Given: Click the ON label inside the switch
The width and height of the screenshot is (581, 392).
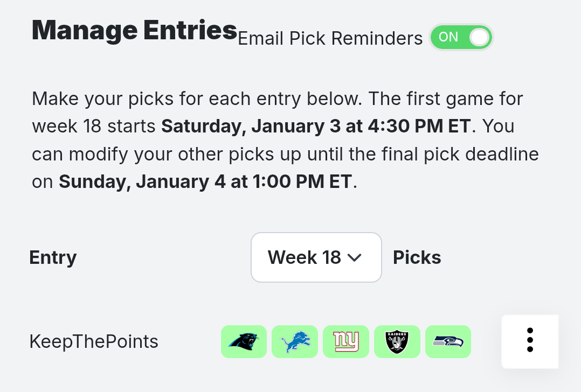Looking at the screenshot, I should 448,37.
